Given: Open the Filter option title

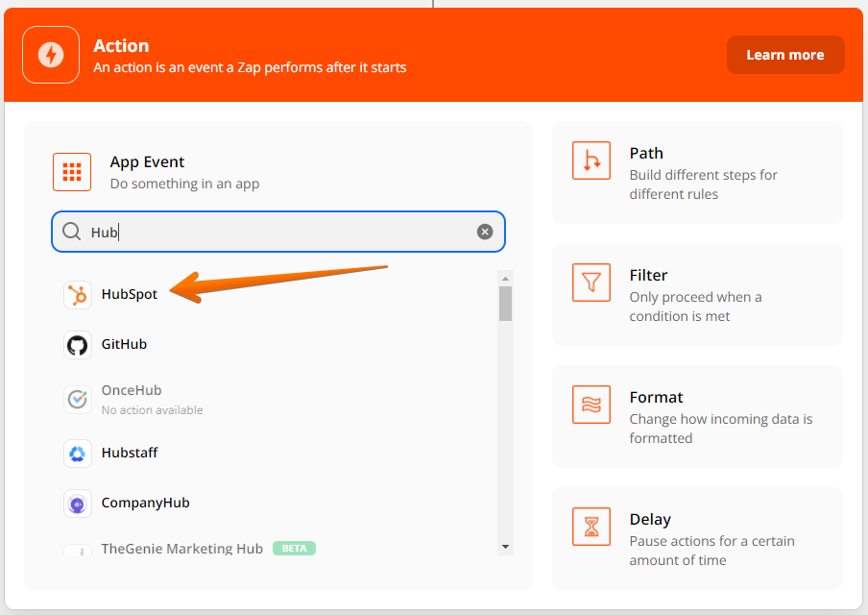Looking at the screenshot, I should (648, 275).
